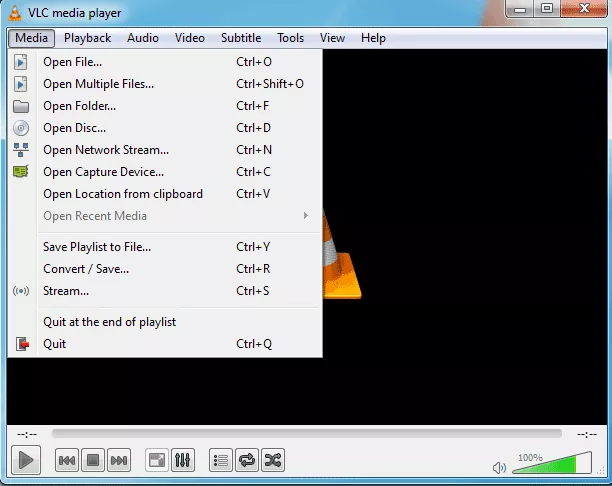
Task: Click the remaining time label
Action: (x=587, y=434)
